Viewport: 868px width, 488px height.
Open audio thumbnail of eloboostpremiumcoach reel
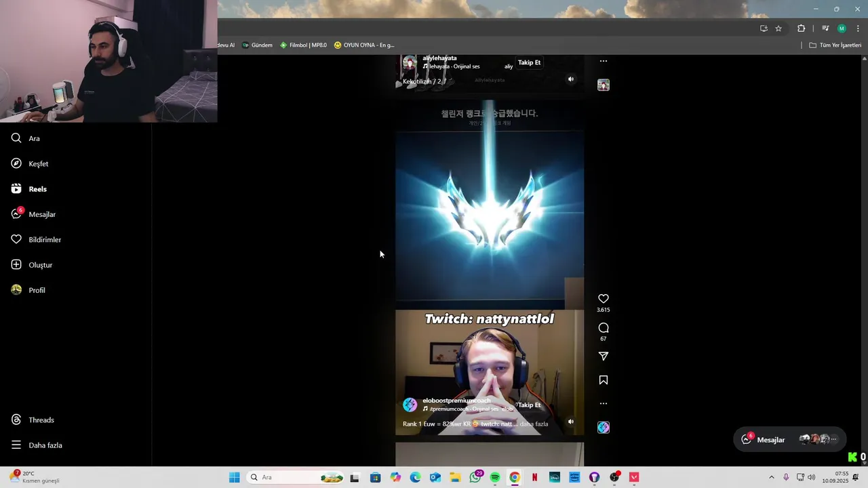(x=604, y=427)
